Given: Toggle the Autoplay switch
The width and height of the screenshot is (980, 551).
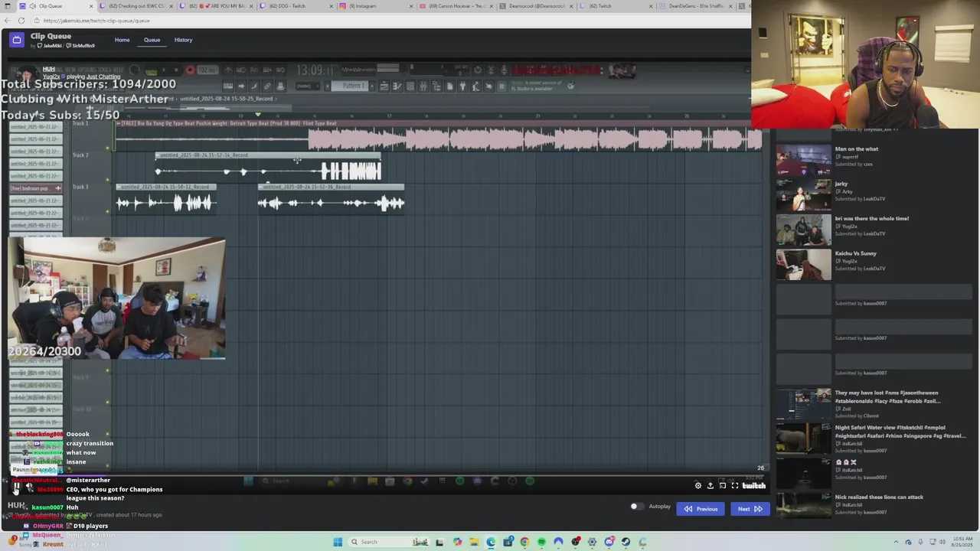Looking at the screenshot, I should click(x=636, y=507).
